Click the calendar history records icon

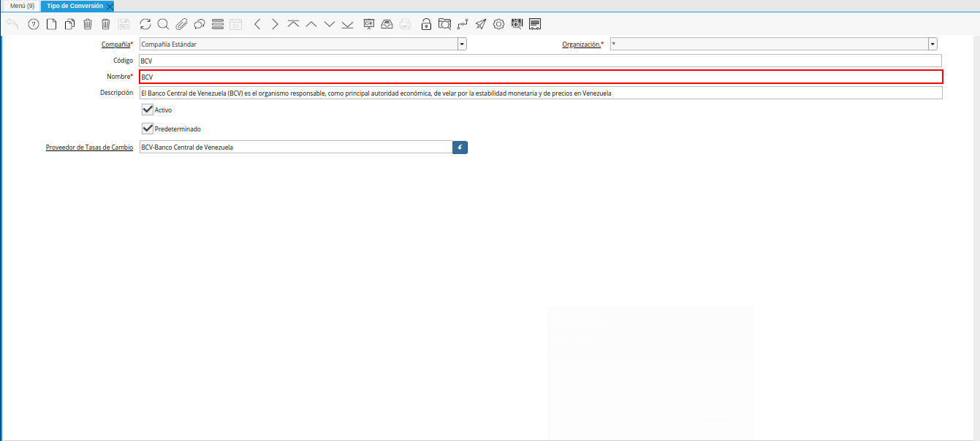click(x=235, y=24)
